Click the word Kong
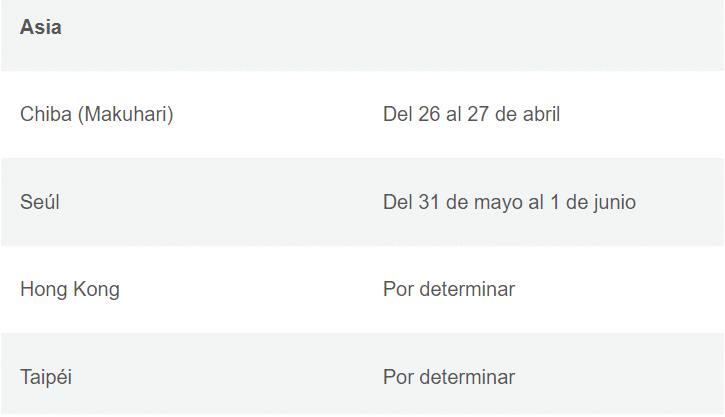Viewport: 725px width, 417px height. click(96, 289)
